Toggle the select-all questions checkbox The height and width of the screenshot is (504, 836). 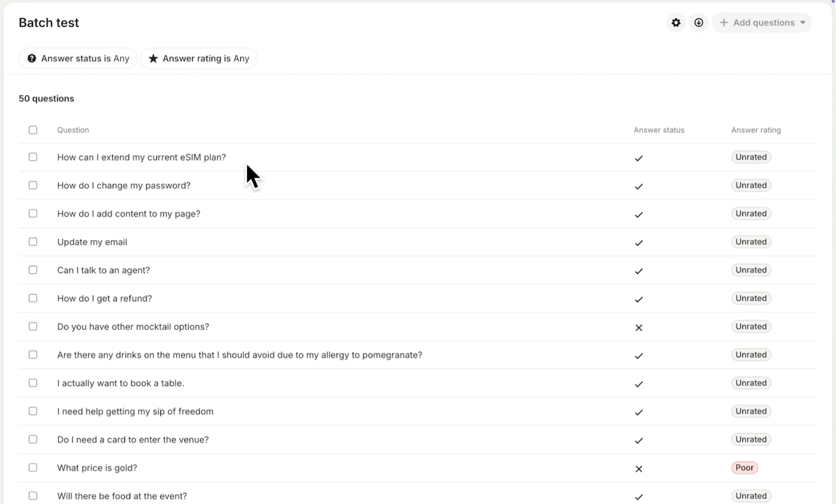(33, 130)
